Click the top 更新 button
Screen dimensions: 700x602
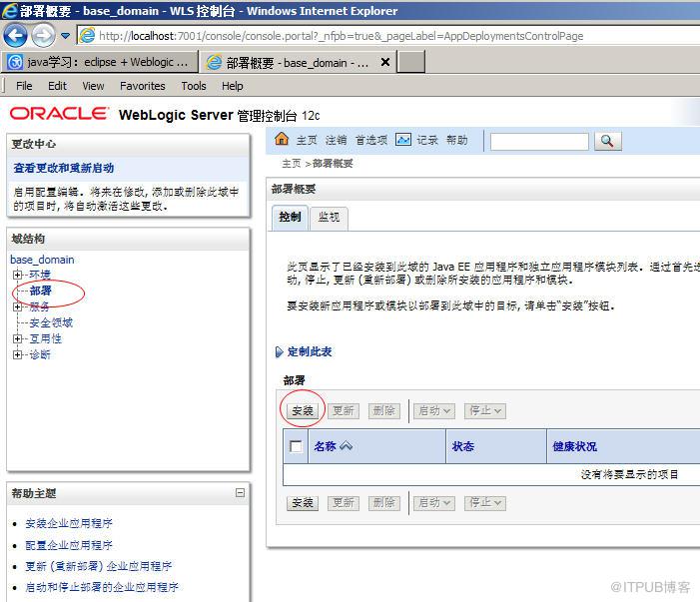click(x=344, y=410)
